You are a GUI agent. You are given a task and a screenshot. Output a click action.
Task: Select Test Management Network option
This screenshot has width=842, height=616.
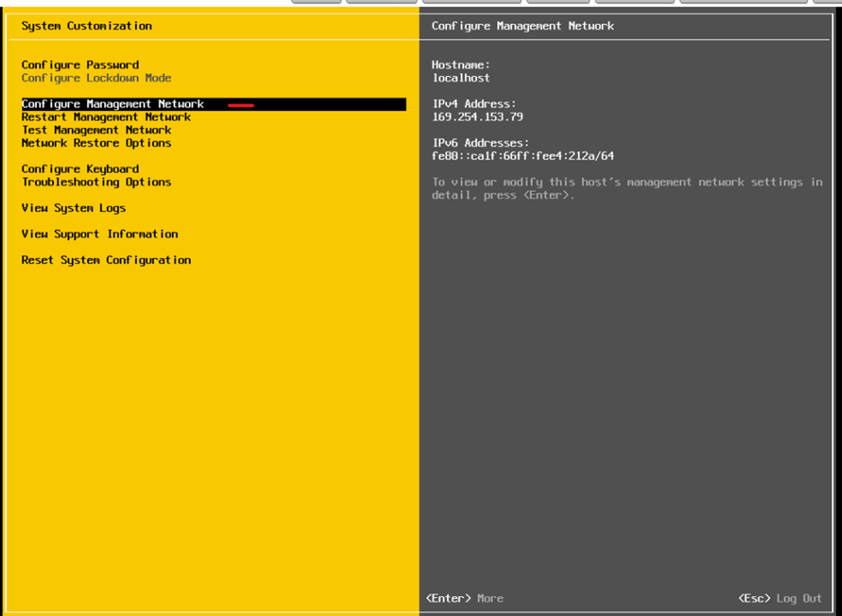96,130
